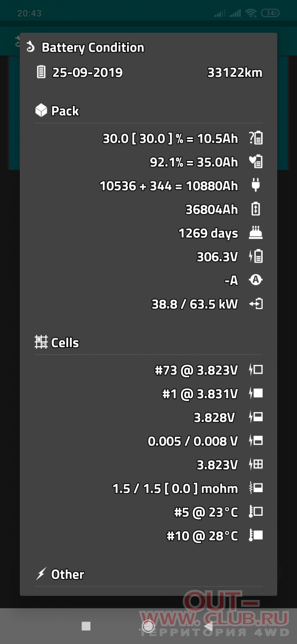Image resolution: width=297 pixels, height=644 pixels.
Task: Select the Cells section header
Action: pyautogui.click(x=57, y=342)
